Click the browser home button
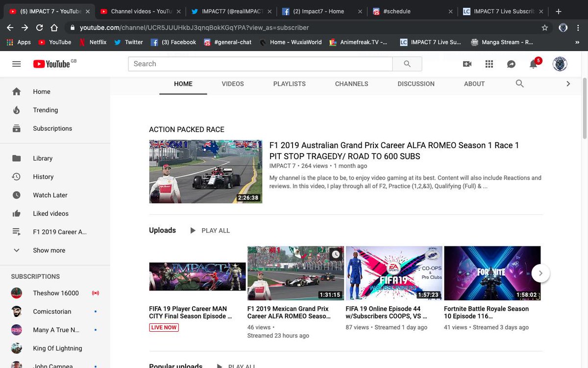This screenshot has height=368, width=588. (x=54, y=27)
